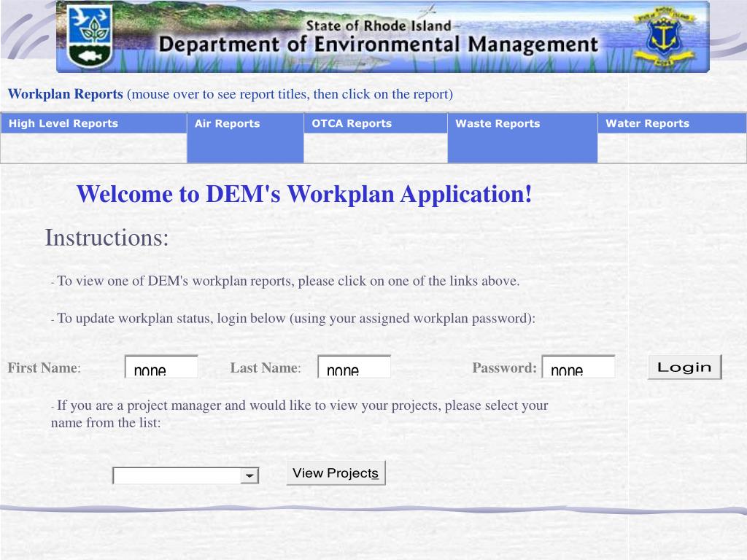747x560 pixels.
Task: Click the Login button
Action: (x=684, y=367)
